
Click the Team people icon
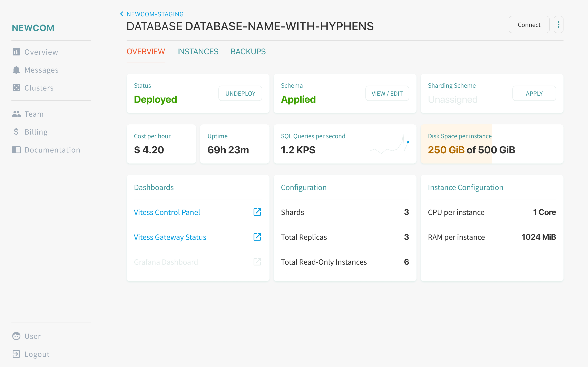pyautogui.click(x=16, y=114)
